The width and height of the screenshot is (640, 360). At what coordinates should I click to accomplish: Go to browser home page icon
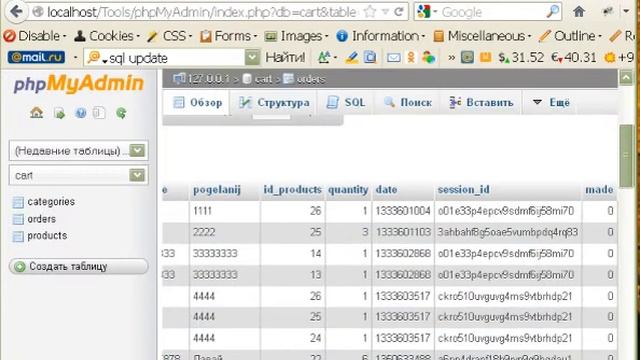579,12
